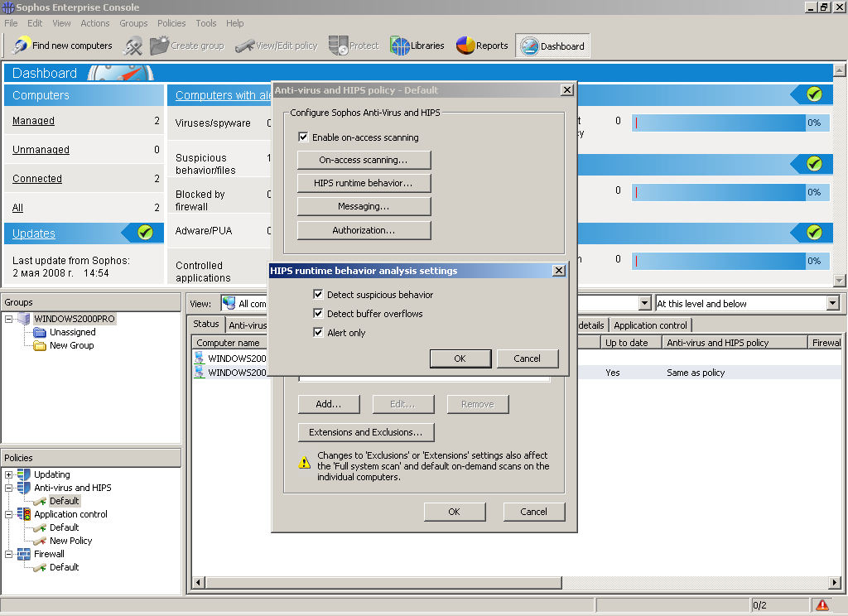Click the New Group yellow folder icon
The image size is (848, 616).
[40, 345]
